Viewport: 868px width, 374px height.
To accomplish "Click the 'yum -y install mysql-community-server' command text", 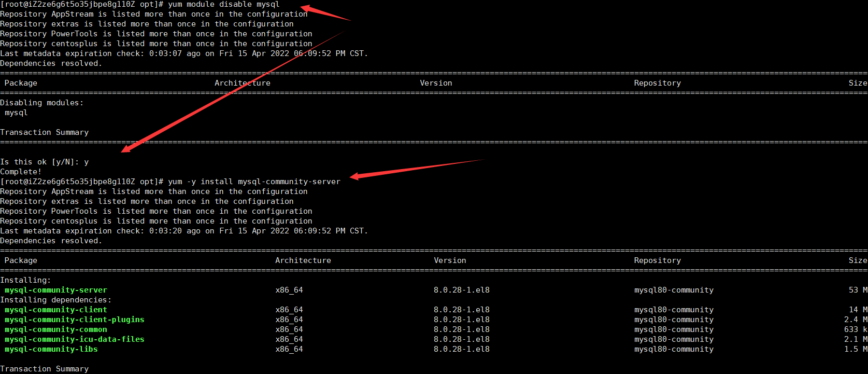I will click(254, 182).
